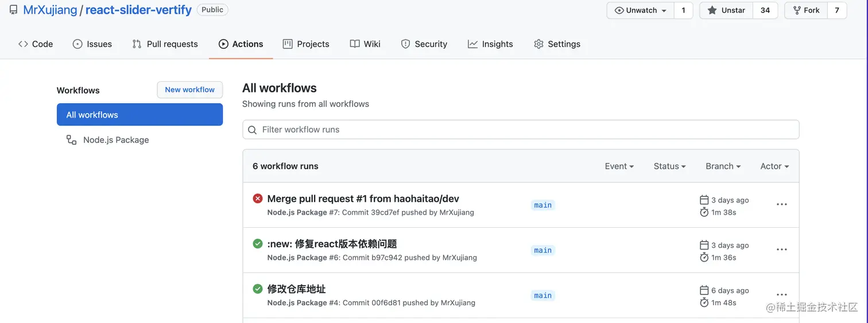Screen dimensions: 868x323
Task: Open the Wiki tab
Action: click(365, 44)
